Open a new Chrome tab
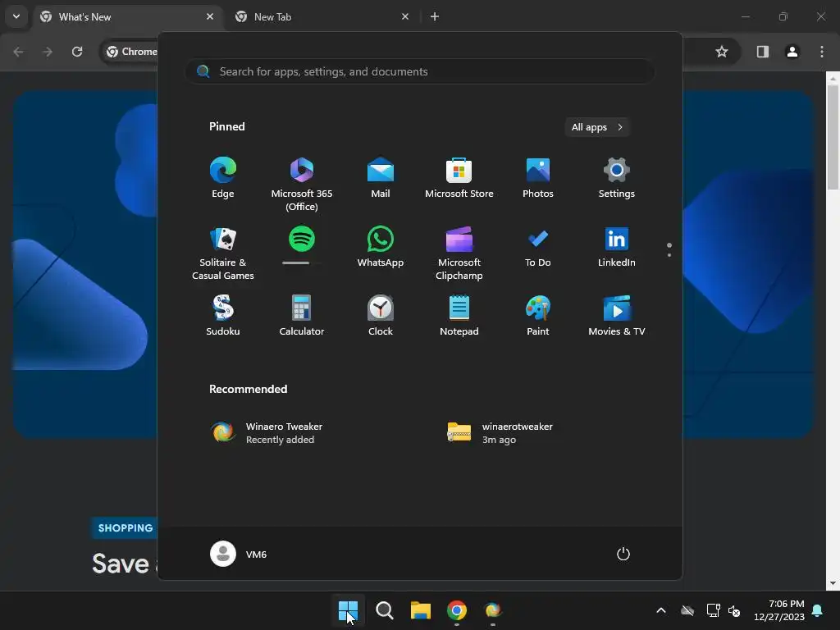 (435, 16)
